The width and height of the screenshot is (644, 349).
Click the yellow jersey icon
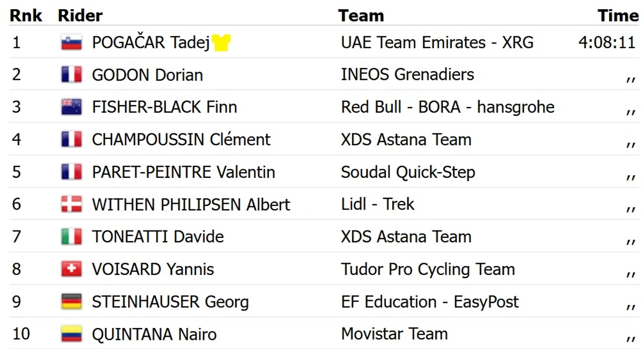pos(221,42)
